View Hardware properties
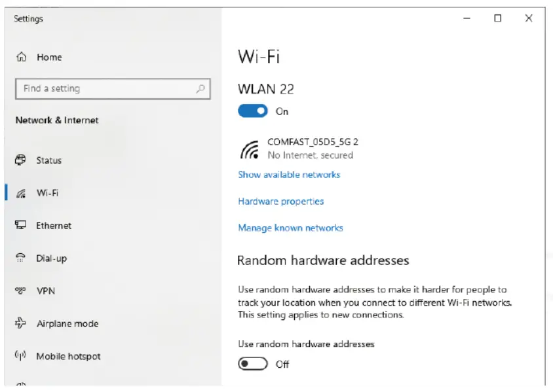The image size is (553, 392). pos(280,201)
